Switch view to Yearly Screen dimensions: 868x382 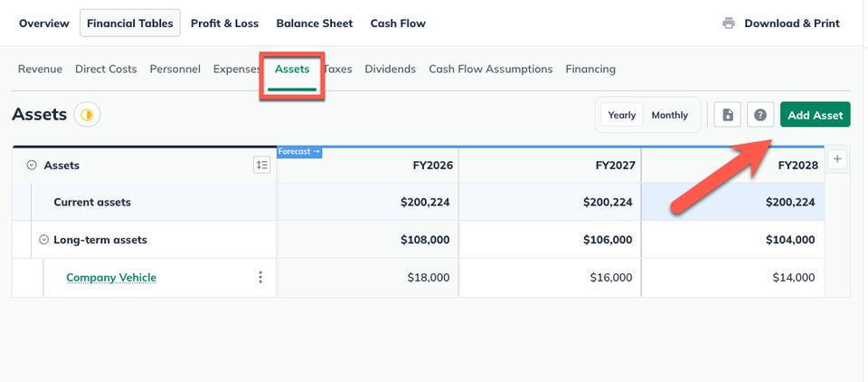point(622,115)
